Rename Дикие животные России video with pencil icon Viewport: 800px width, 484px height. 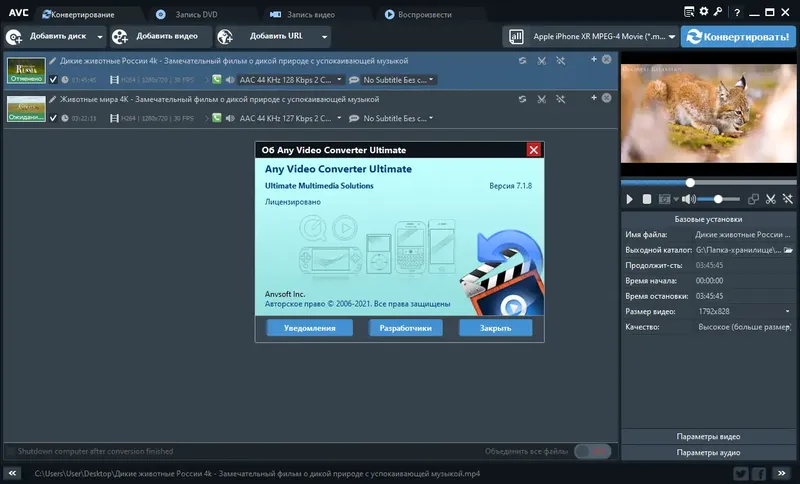[53, 61]
